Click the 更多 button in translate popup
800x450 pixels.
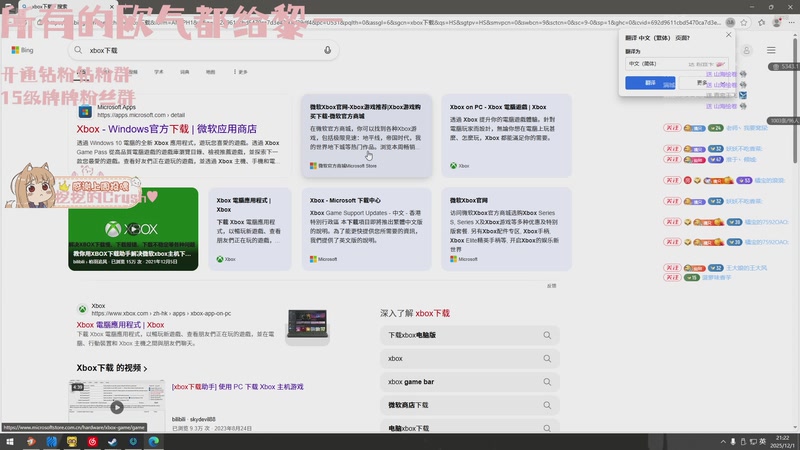[703, 83]
